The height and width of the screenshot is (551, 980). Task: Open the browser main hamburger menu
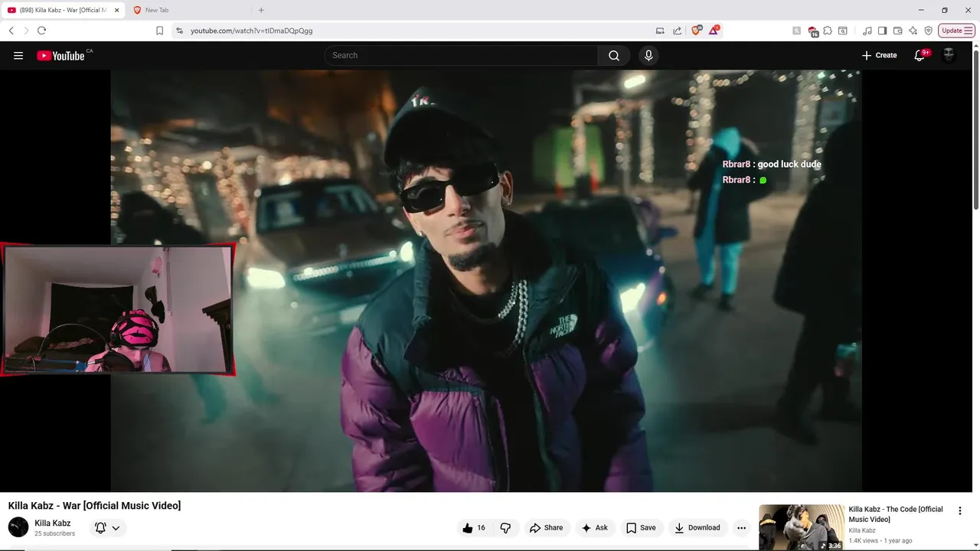click(969, 31)
